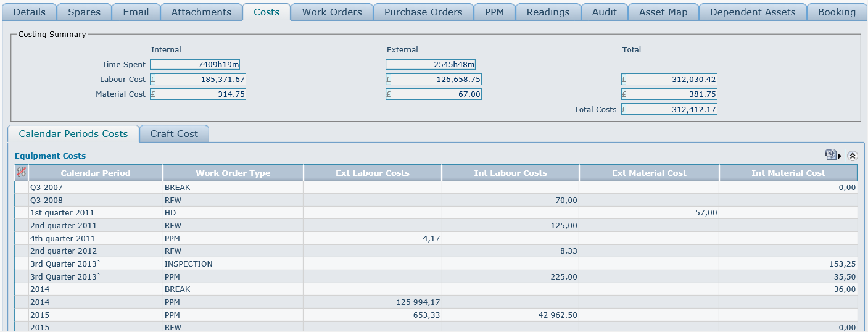
Task: Click the External Labour Cost field
Action: pos(434,80)
